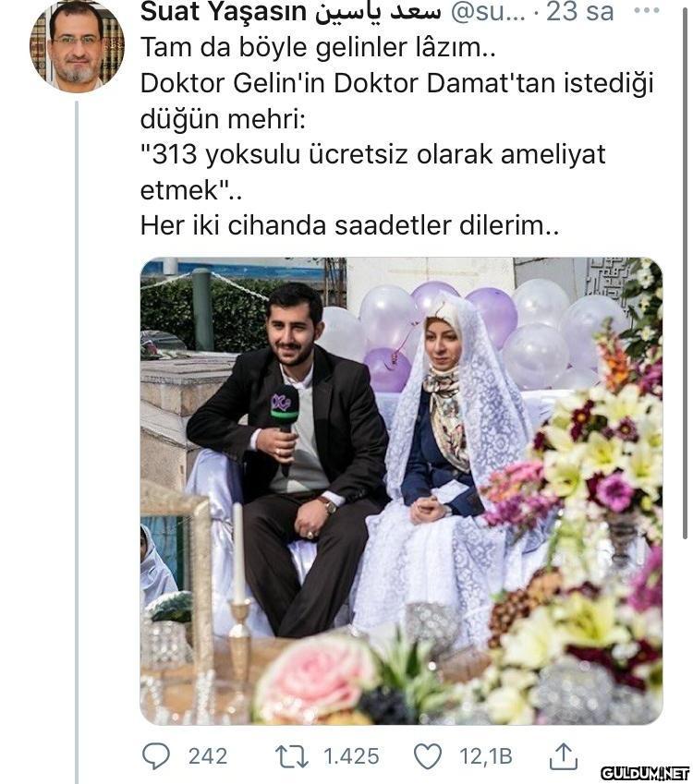Click the Arabic name سعد ياسين

(378, 12)
